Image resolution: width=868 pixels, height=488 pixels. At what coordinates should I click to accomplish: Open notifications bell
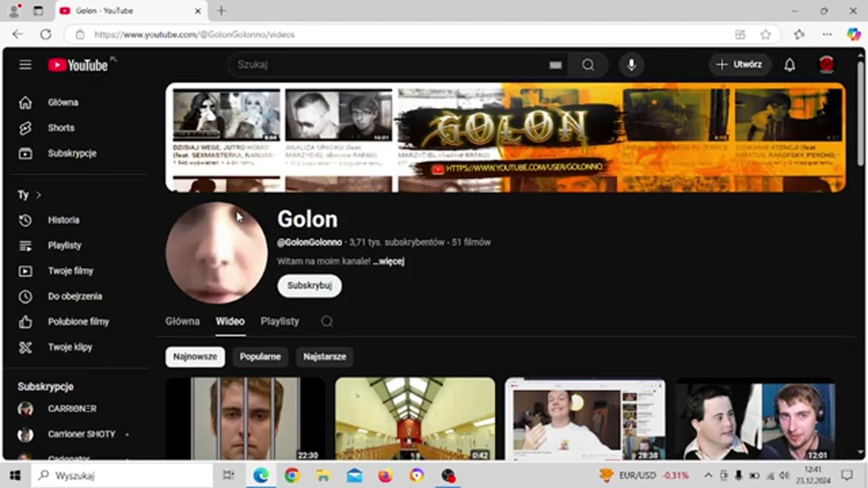coord(789,64)
